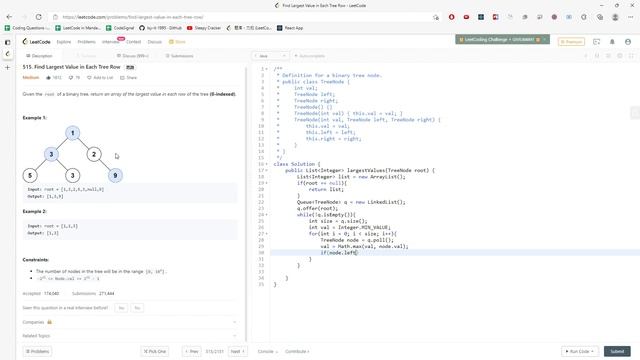Open the LeetCode logo home link
The image size is (640, 360).
coord(36,42)
